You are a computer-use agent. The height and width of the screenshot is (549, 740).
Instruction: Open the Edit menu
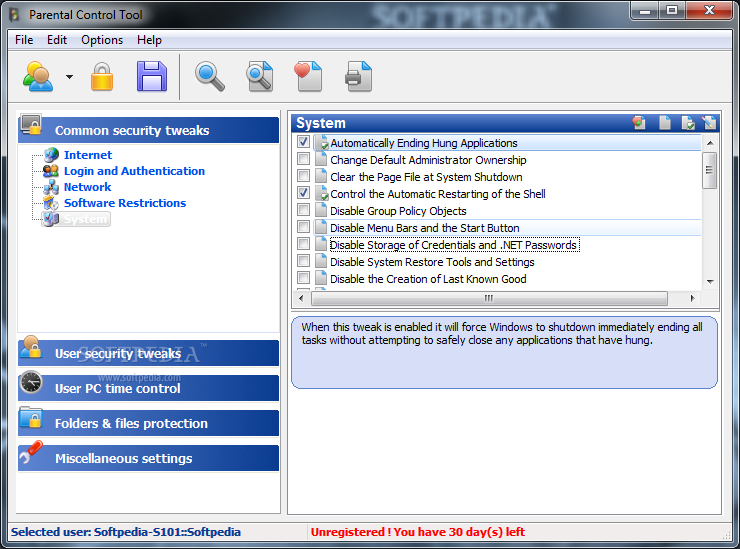coord(57,40)
